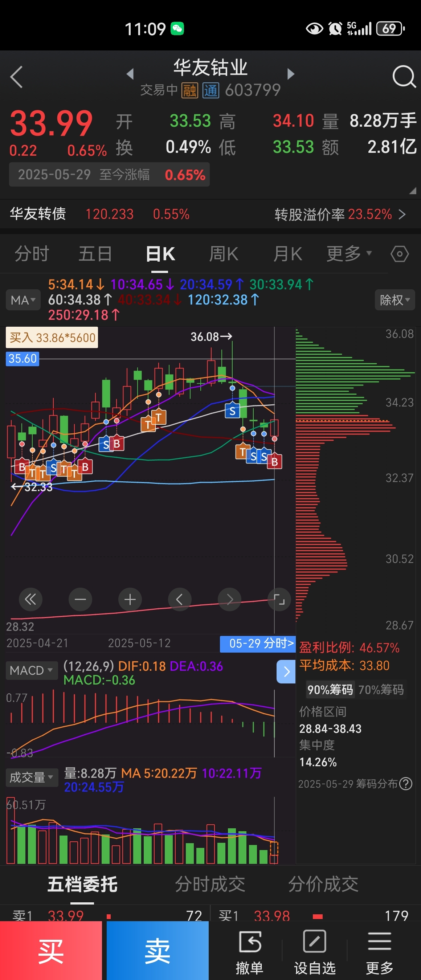421x980 pixels.
Task: Jump to earliest data double-arrow button
Action: (30, 600)
